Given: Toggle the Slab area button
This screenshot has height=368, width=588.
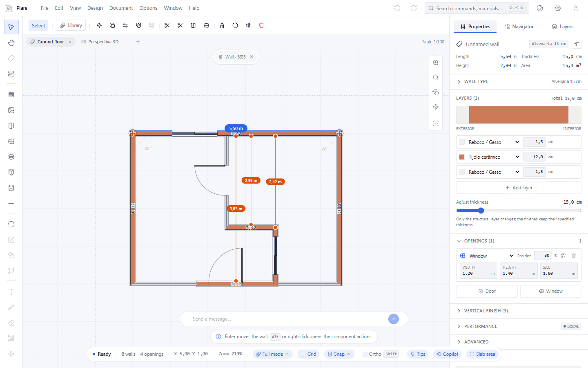Looking at the screenshot, I should click(x=483, y=354).
